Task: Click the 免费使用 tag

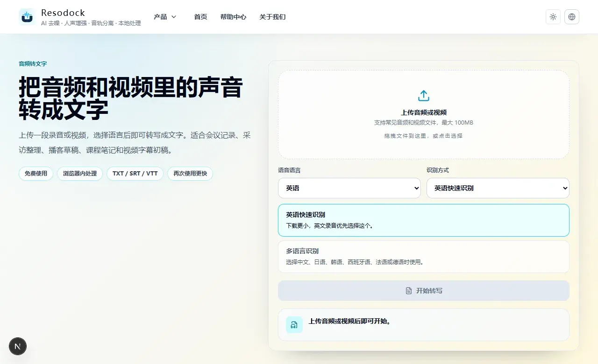Action: click(x=36, y=174)
